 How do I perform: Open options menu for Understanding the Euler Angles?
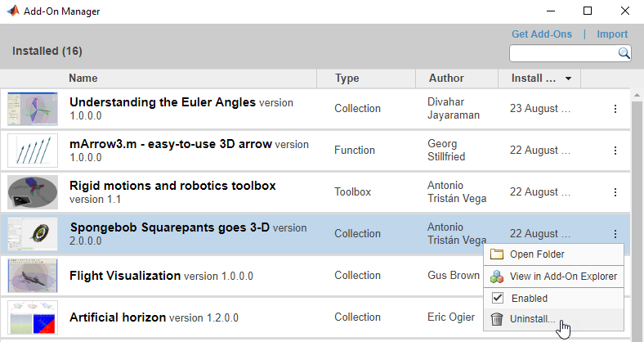[615, 109]
